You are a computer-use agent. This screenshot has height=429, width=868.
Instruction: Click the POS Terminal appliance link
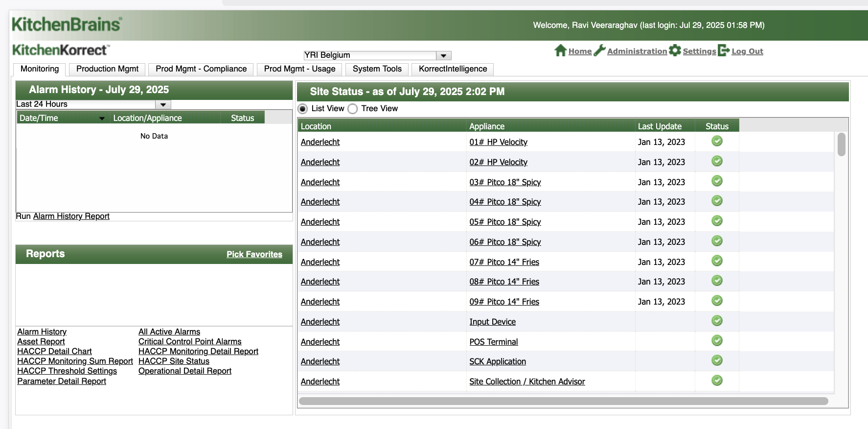494,342
